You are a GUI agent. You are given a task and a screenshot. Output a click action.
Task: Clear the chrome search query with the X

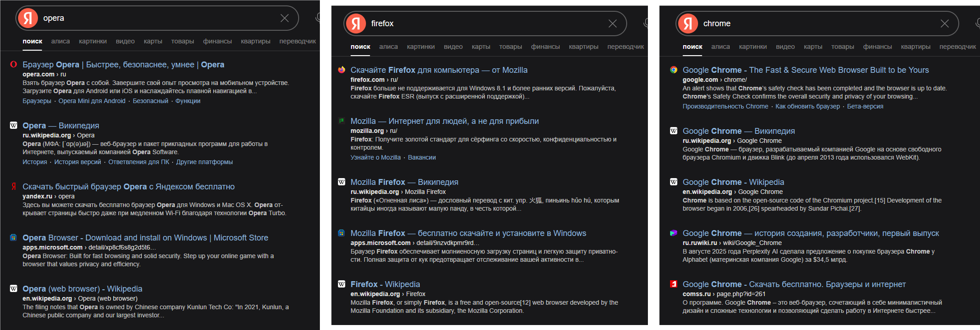[945, 24]
